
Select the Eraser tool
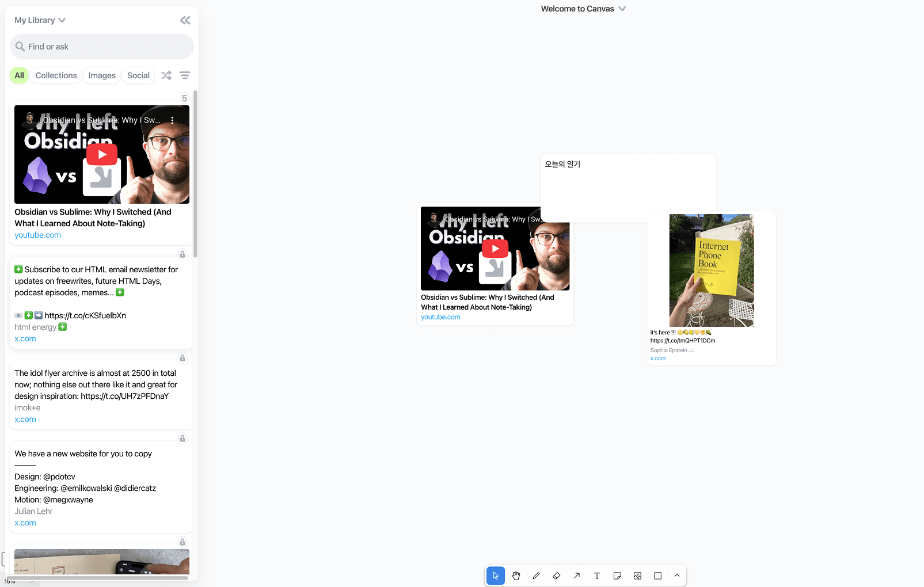tap(556, 575)
